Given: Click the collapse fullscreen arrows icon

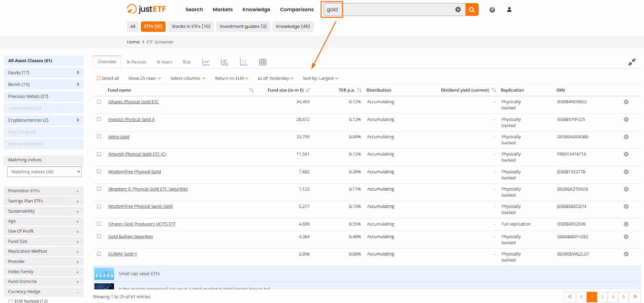Looking at the screenshot, I should click(632, 62).
